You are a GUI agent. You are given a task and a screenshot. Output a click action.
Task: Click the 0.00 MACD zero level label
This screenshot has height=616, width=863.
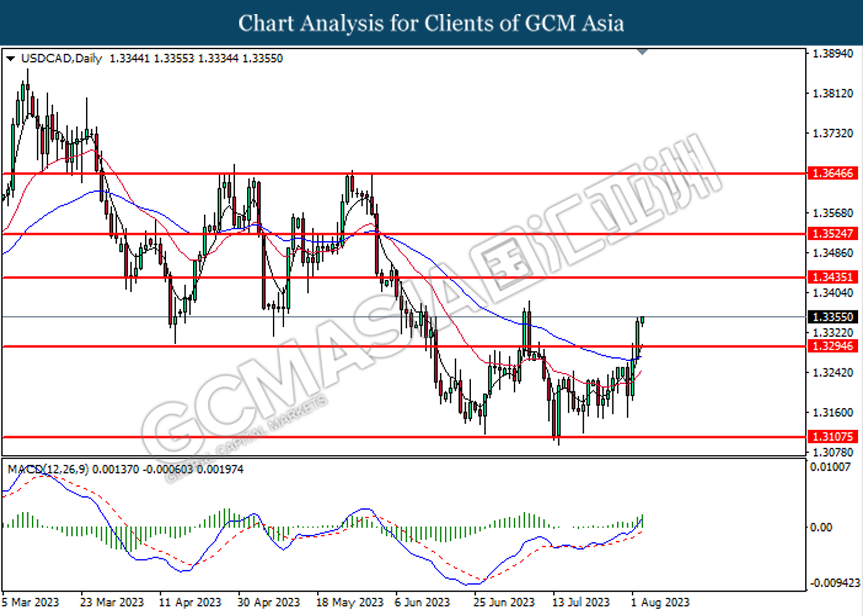click(x=820, y=527)
